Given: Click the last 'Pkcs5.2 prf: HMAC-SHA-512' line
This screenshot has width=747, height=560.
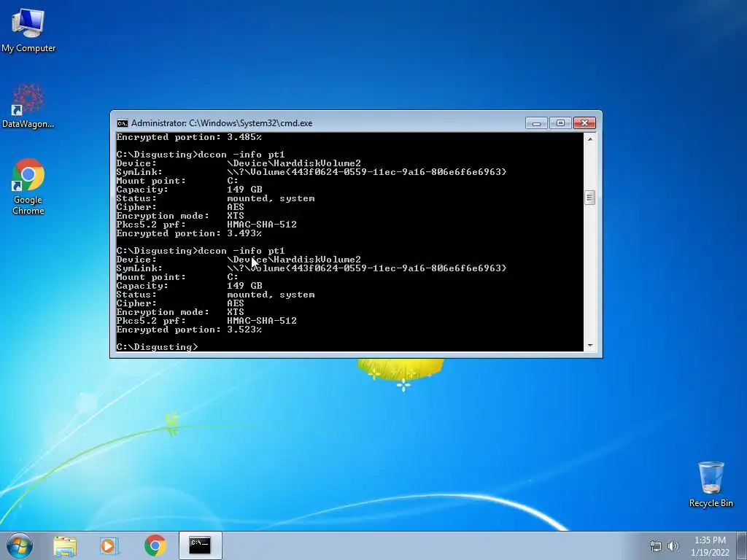Looking at the screenshot, I should click(x=206, y=321).
